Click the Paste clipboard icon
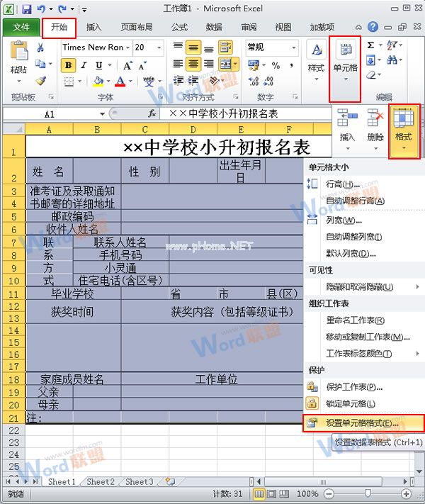 (19, 50)
